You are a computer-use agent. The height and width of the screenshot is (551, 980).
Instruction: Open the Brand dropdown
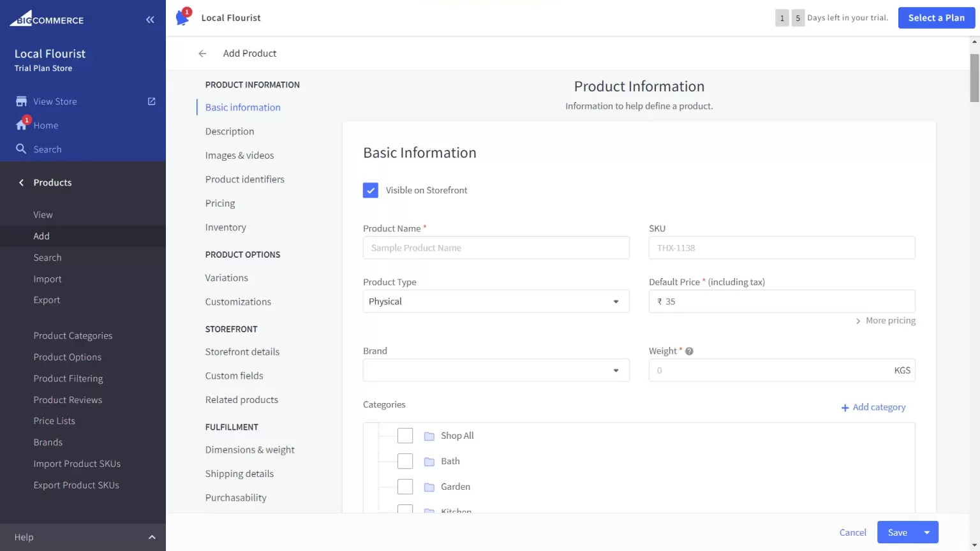[x=496, y=371]
